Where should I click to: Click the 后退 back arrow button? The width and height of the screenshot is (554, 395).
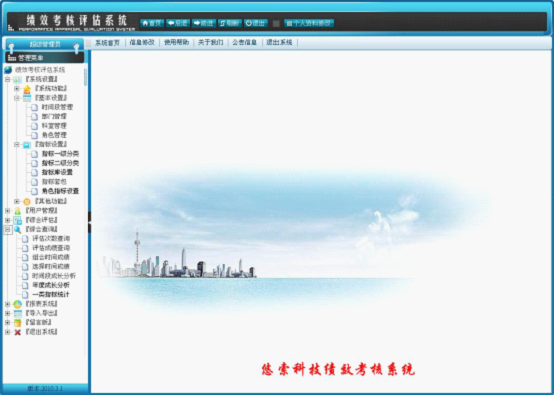point(178,23)
